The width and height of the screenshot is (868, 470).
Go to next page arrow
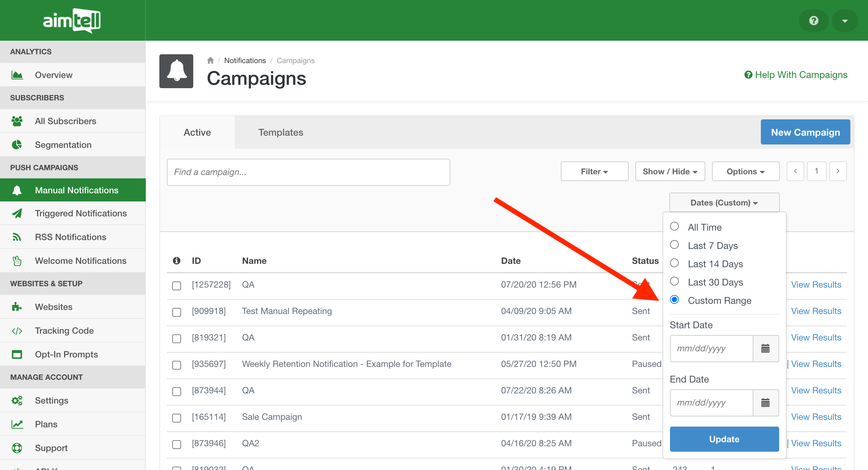pos(838,171)
